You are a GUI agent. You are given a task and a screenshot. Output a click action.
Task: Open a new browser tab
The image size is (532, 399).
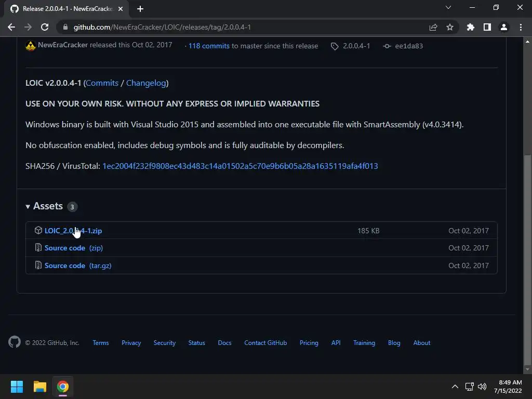point(140,9)
